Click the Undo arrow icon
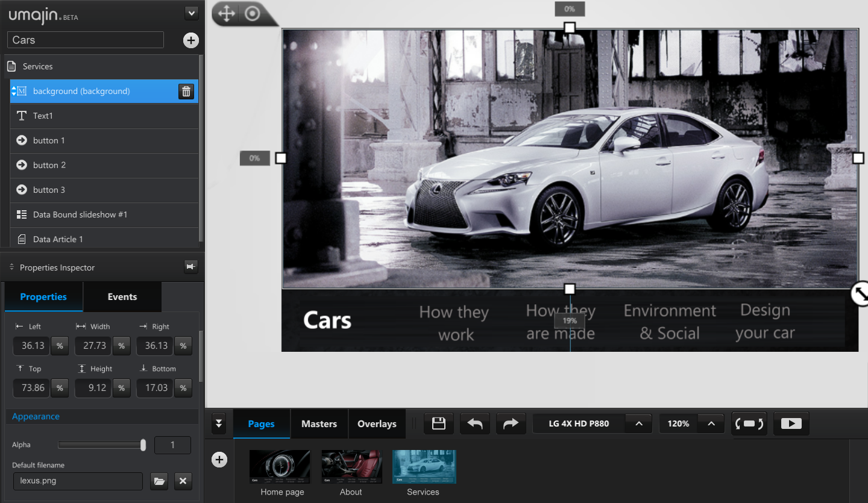The width and height of the screenshot is (868, 503). click(474, 423)
